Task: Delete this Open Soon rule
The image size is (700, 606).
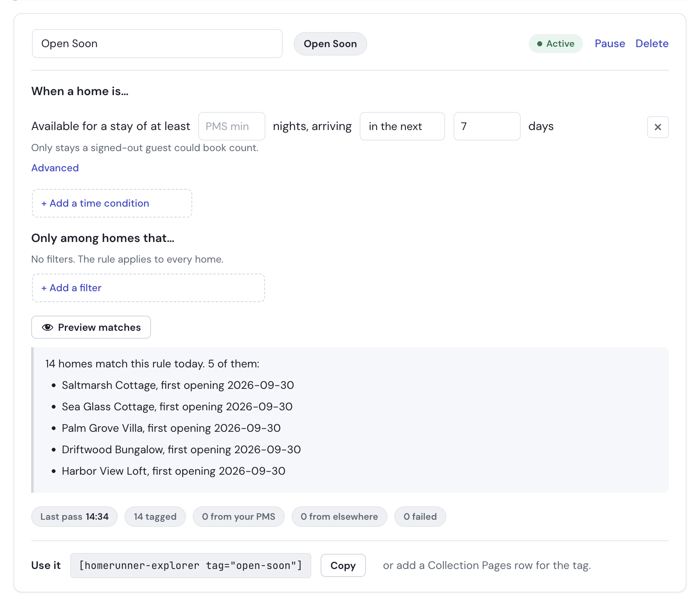Action: (652, 43)
